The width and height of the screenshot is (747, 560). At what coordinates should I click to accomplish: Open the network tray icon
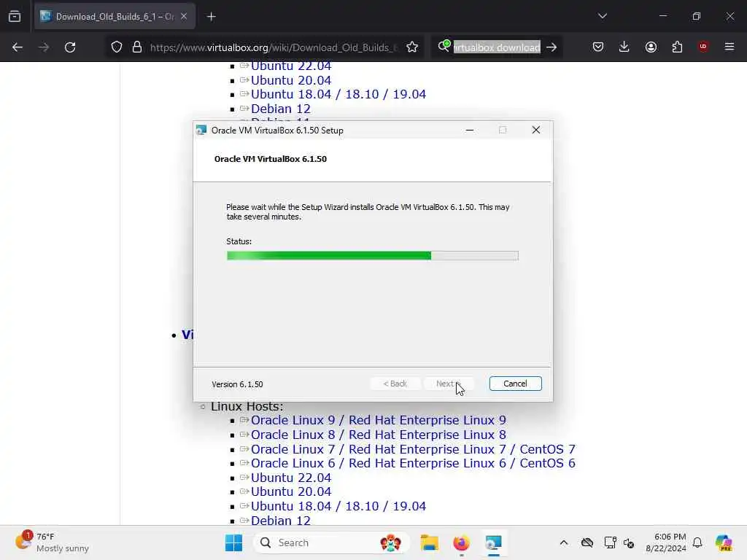(x=610, y=542)
